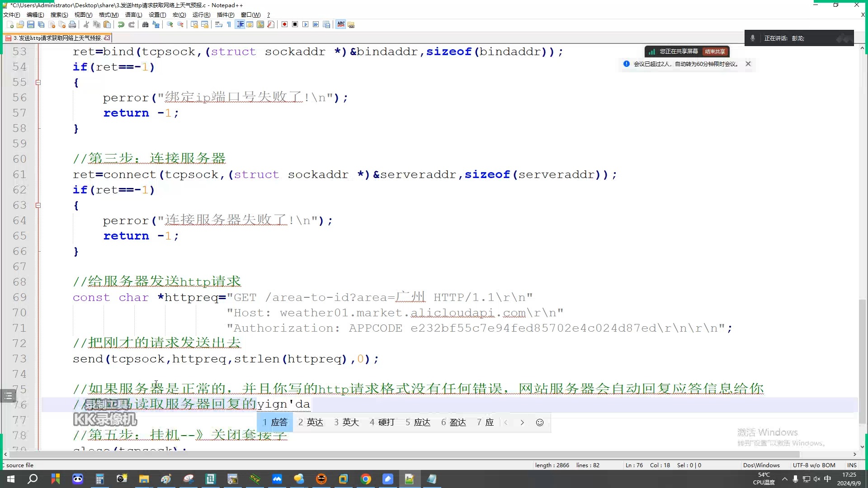This screenshot has height=488, width=868.
Task: Stop macro recording with the square icon
Action: tap(295, 24)
